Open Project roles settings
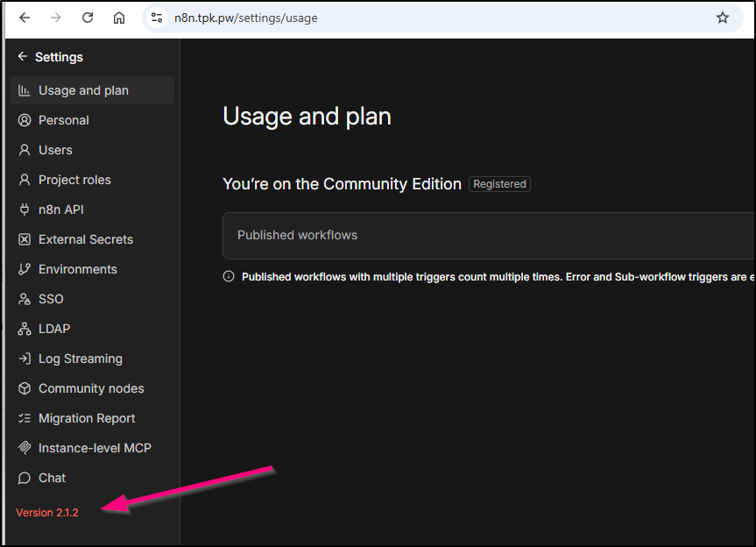756x547 pixels. point(74,180)
